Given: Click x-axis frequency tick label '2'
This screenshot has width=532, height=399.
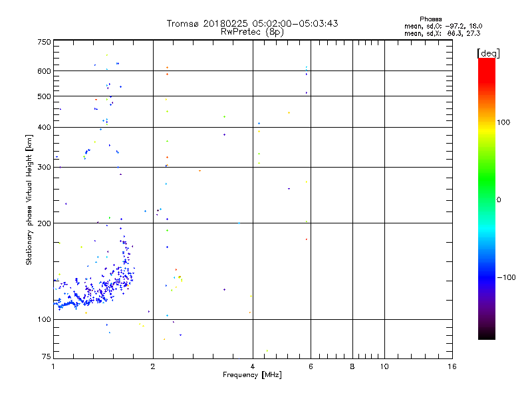Looking at the screenshot, I should 153,366.
